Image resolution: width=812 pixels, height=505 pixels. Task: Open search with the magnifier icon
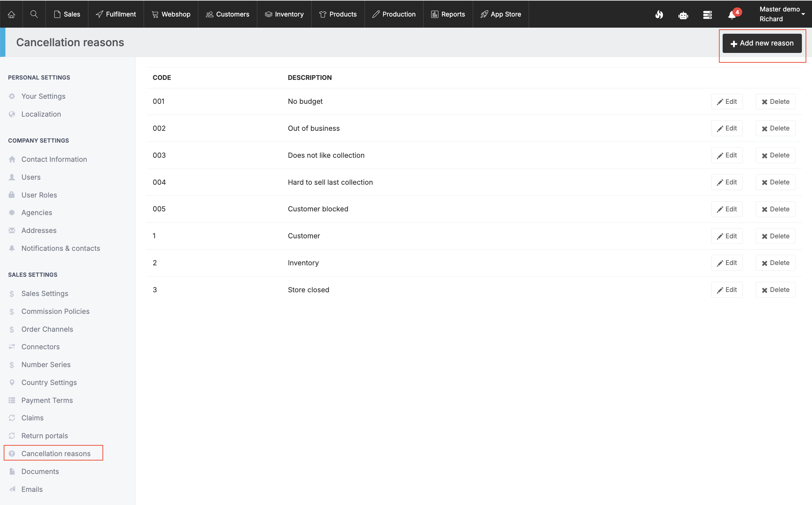(x=34, y=14)
